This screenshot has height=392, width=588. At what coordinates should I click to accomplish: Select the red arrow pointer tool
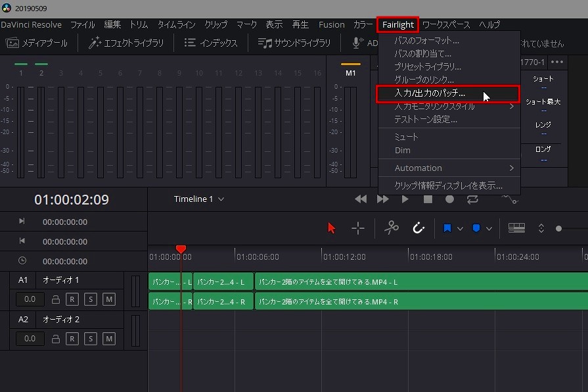(331, 228)
